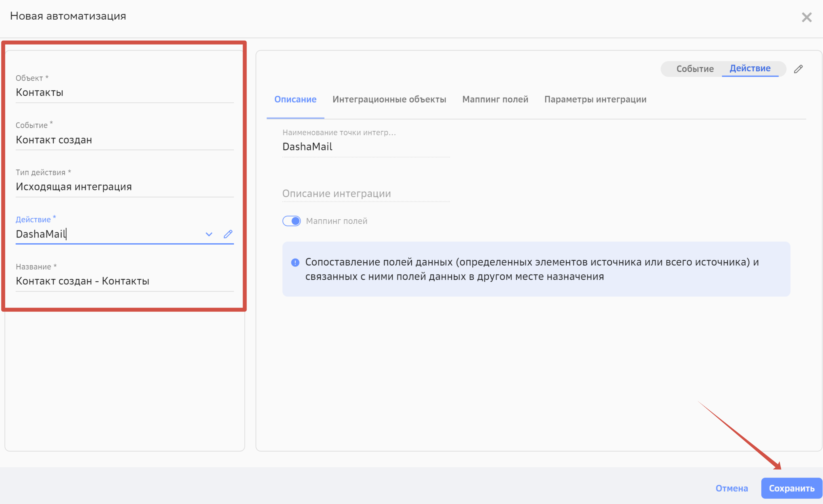Click the pencil icon next to Действие tab switcher
The image size is (823, 504).
(x=798, y=69)
